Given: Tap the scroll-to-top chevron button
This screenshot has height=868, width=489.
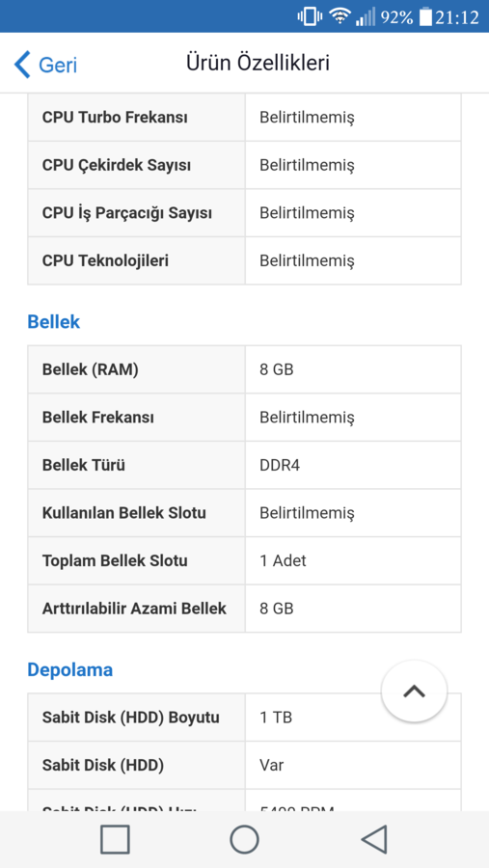Looking at the screenshot, I should (414, 691).
